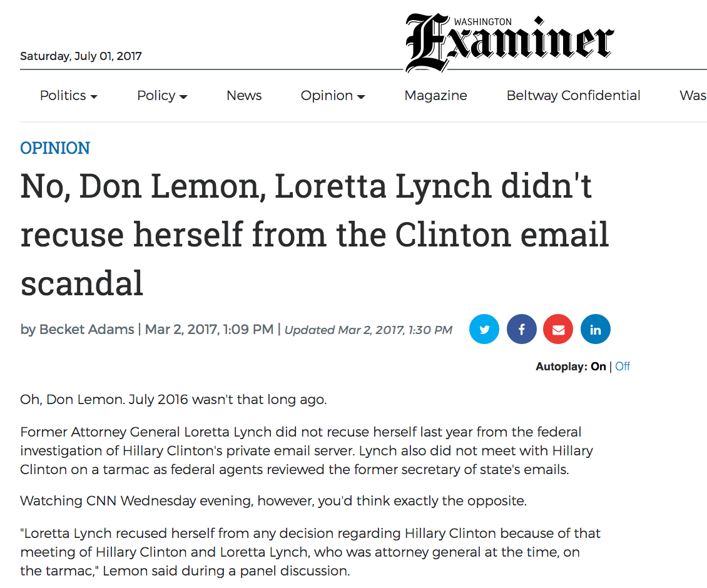Screen dimensions: 707x588
Task: Expand the Policy dropdown menu
Action: click(x=162, y=96)
